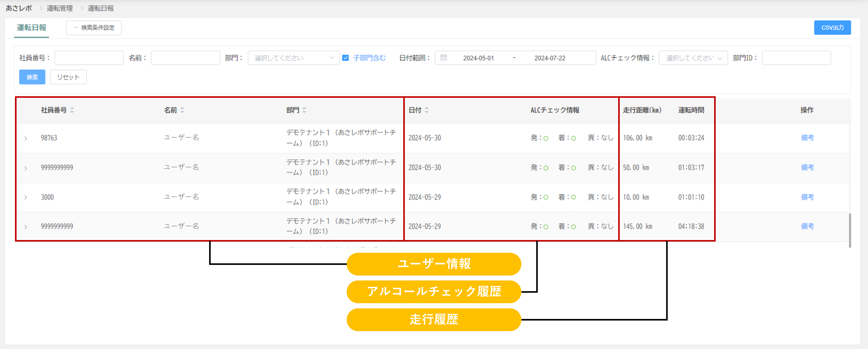The height and width of the screenshot is (349, 868).
Task: Click the リセット button
Action: click(68, 77)
